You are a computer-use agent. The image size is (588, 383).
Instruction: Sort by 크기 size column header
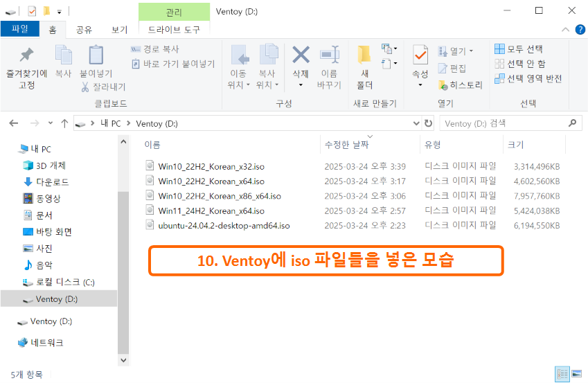pos(515,145)
